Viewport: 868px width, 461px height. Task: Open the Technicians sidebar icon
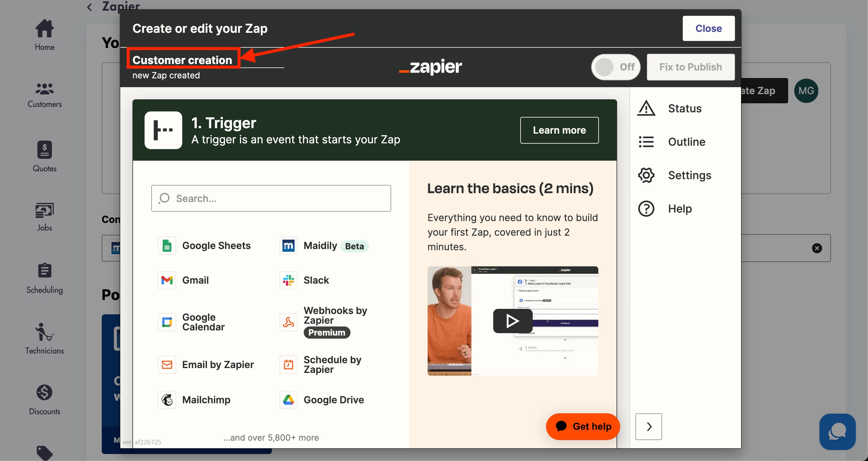tap(44, 332)
